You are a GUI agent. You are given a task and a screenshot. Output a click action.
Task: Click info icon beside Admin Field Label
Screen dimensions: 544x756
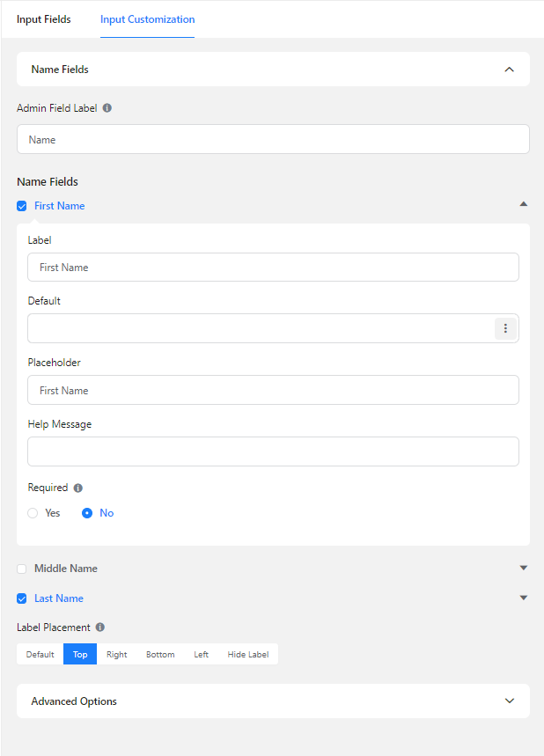(x=107, y=108)
